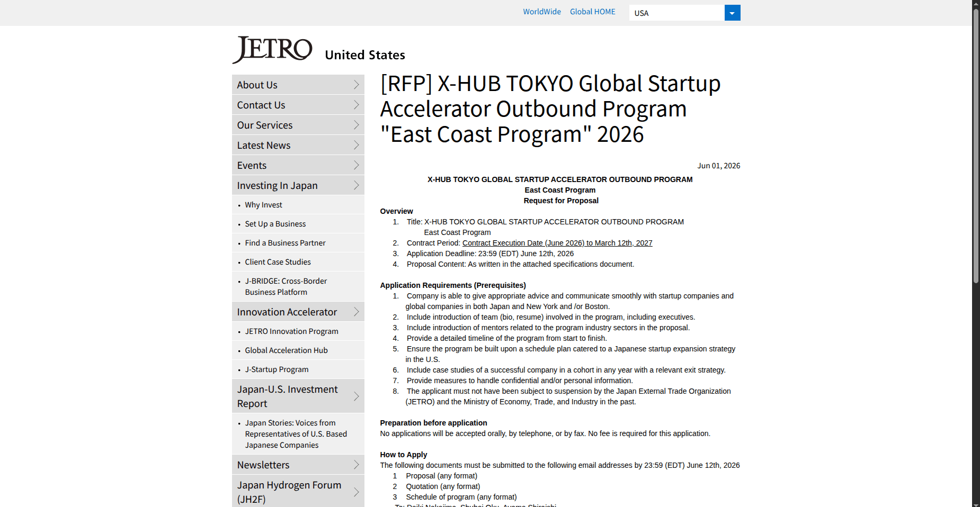Image resolution: width=980 pixels, height=507 pixels.
Task: Click the RFP X-HUB TOKYO page heading
Action: [x=550, y=109]
